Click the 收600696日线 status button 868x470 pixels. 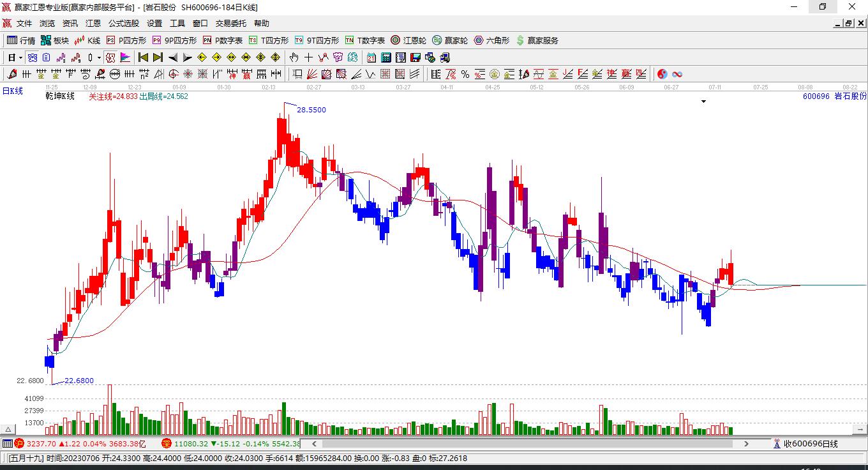[806, 444]
